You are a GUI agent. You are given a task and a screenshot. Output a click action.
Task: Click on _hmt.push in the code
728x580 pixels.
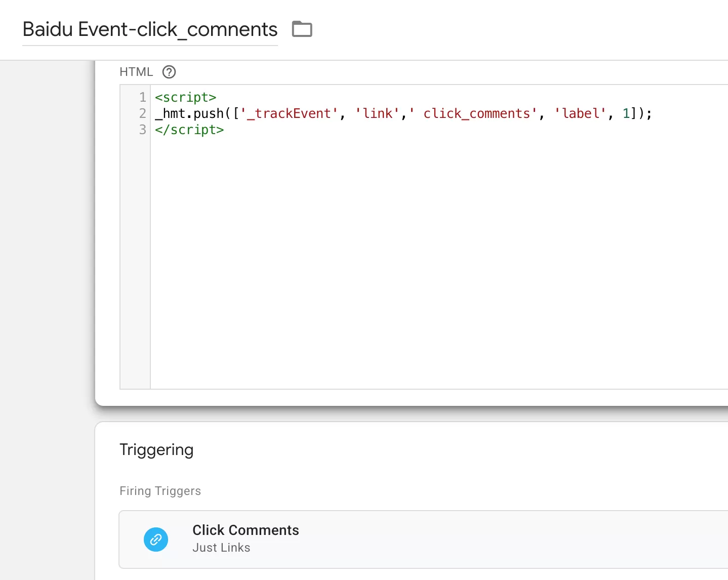pos(190,113)
